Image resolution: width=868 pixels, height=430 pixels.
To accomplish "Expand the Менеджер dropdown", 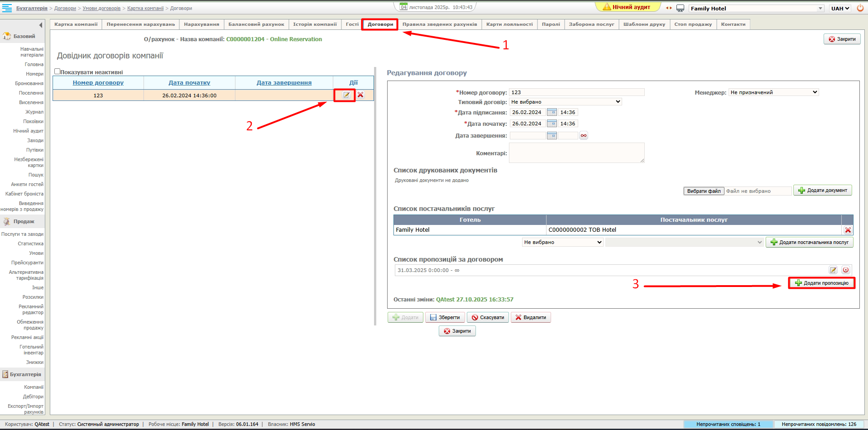I will [x=773, y=92].
